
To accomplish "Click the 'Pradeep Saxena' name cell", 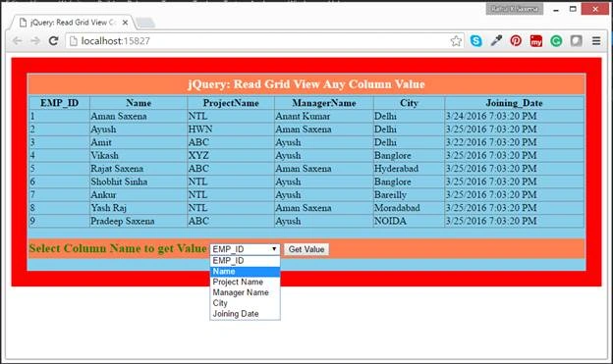I will pos(139,221).
